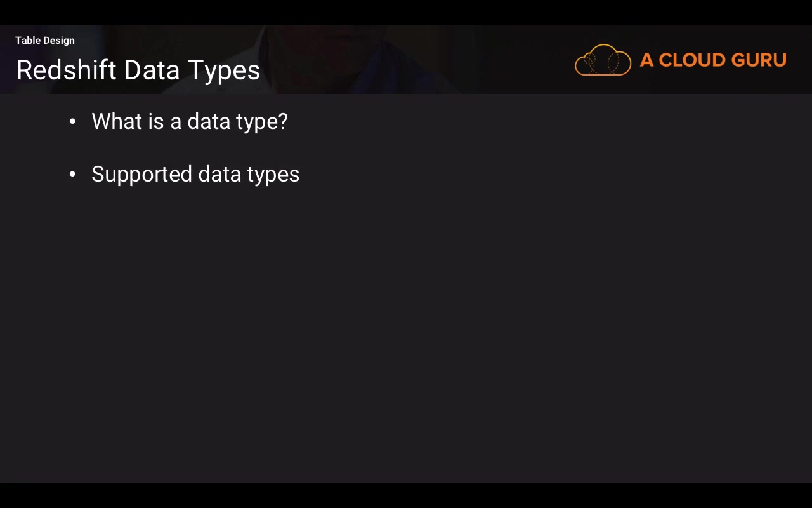Click the word "Redshift" in the slide title

(67, 70)
